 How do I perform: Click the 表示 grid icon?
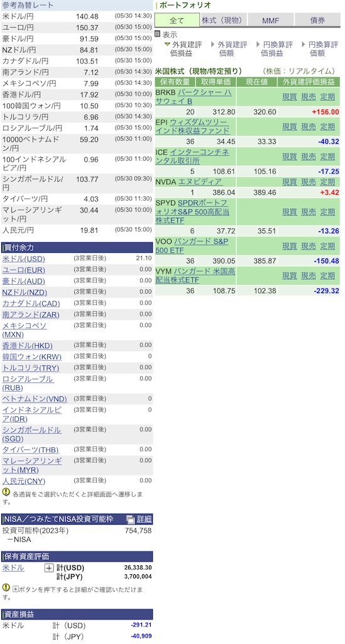[158, 34]
